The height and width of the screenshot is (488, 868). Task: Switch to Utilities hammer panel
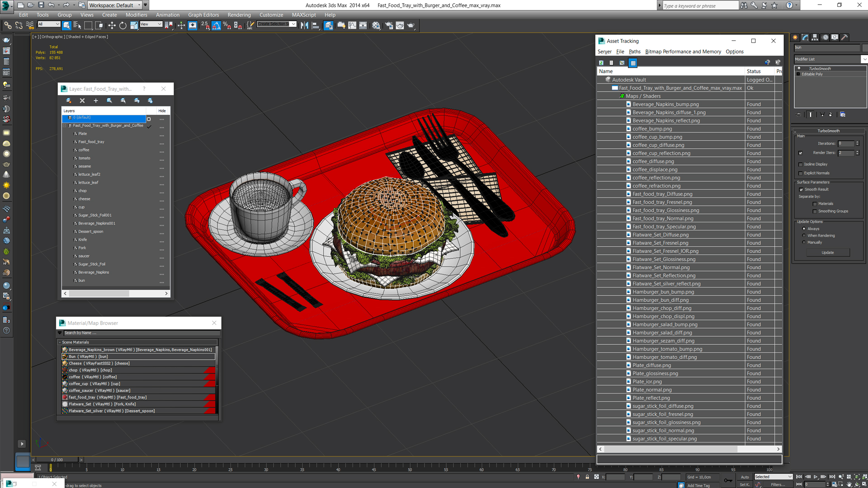pos(844,38)
